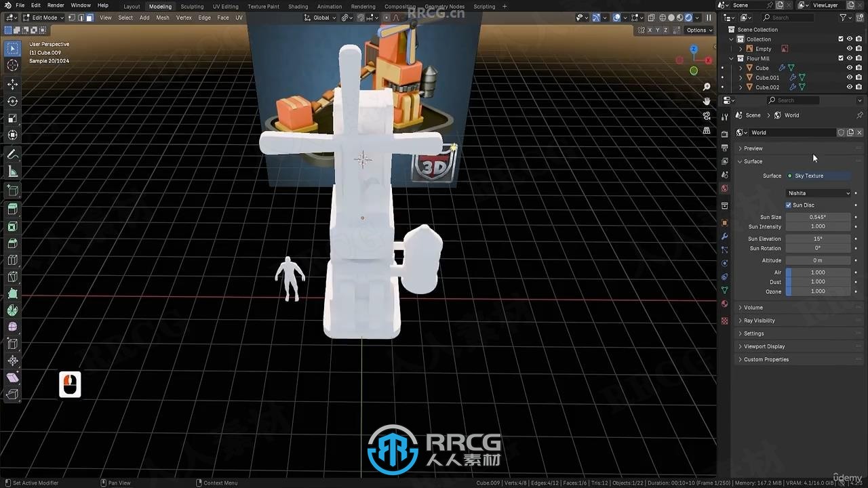Click the Sun Elevation value field
868x488 pixels.
818,239
